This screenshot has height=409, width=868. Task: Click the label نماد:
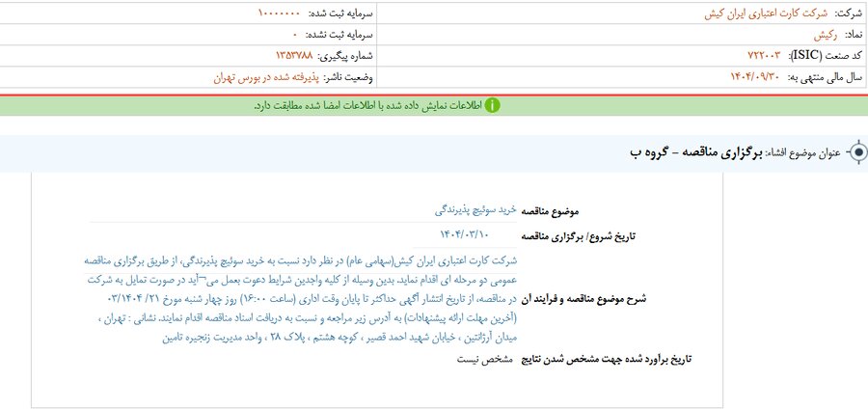pyautogui.click(x=853, y=35)
